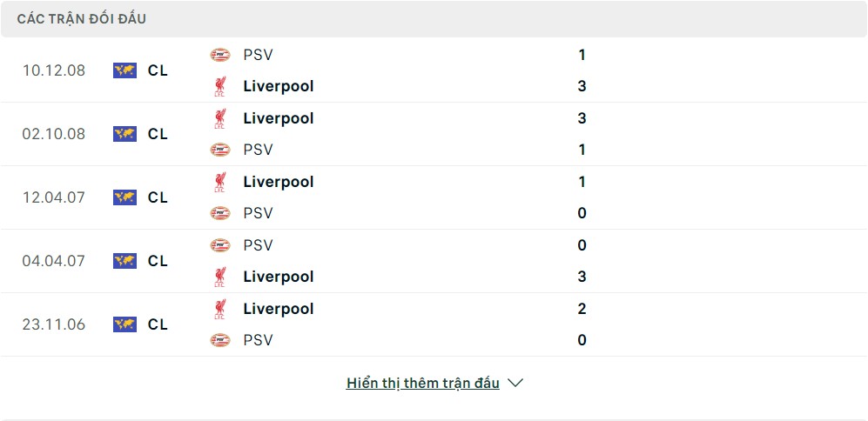Open PSV team name in 04.04.07 match
This screenshot has width=868, height=421.
point(258,245)
